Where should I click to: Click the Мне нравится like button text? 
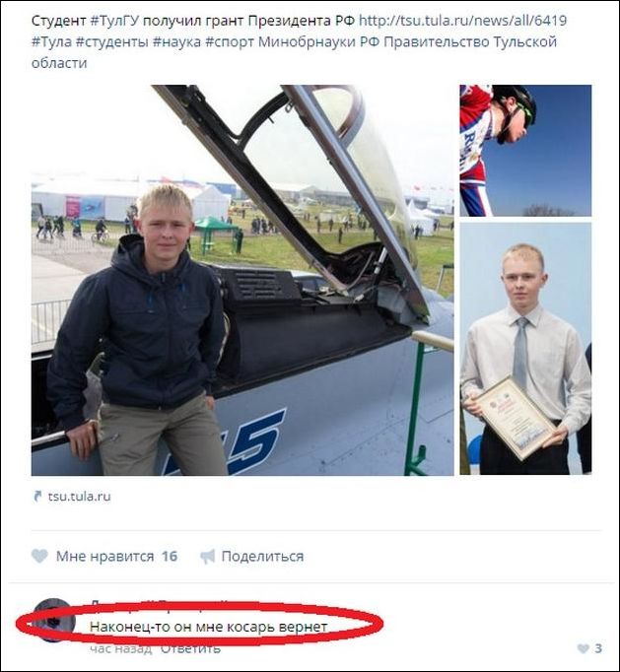(104, 557)
